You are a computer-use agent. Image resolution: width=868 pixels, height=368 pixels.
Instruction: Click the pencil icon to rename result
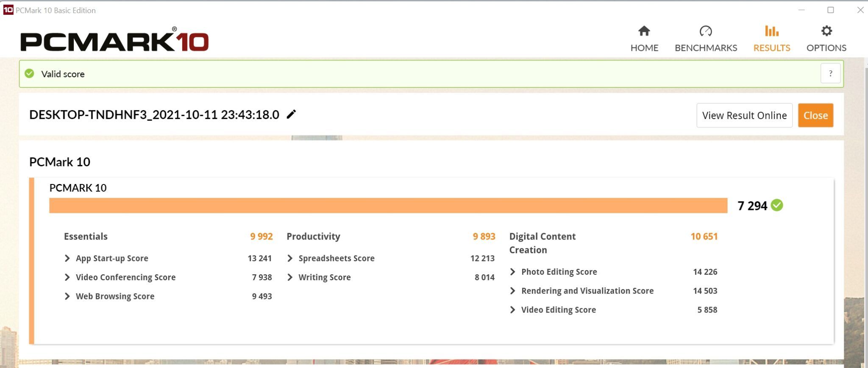click(x=291, y=114)
